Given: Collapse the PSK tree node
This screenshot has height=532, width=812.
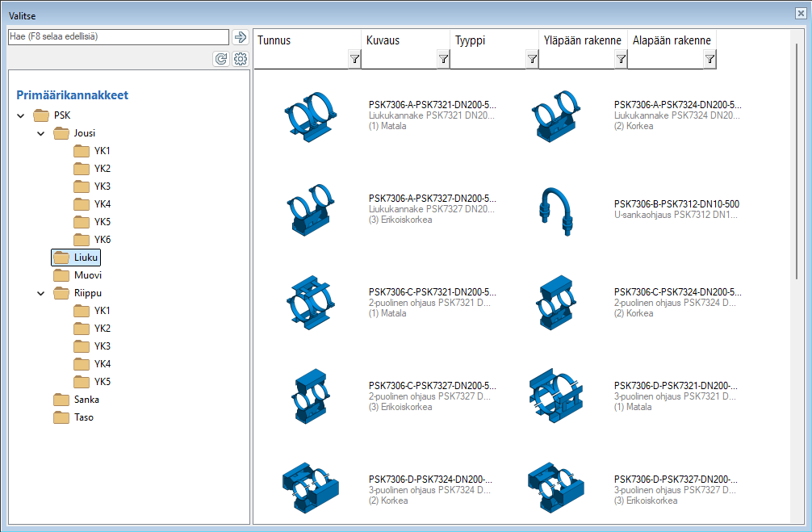Looking at the screenshot, I should [x=21, y=116].
